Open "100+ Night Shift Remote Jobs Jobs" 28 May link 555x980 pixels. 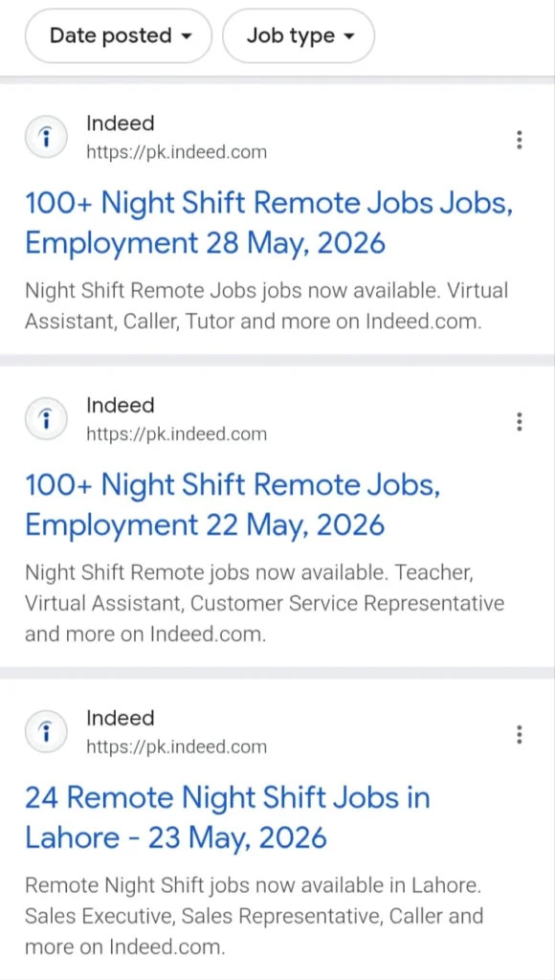pyautogui.click(x=269, y=223)
